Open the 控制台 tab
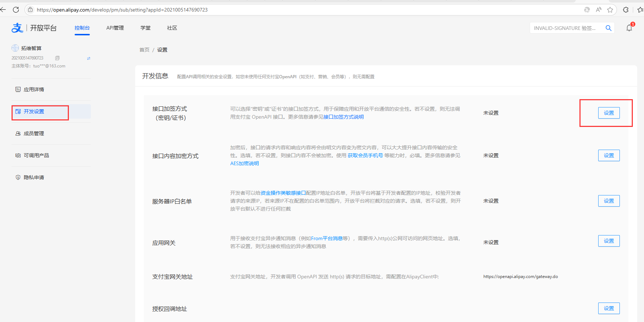This screenshot has width=644, height=322. tap(82, 28)
